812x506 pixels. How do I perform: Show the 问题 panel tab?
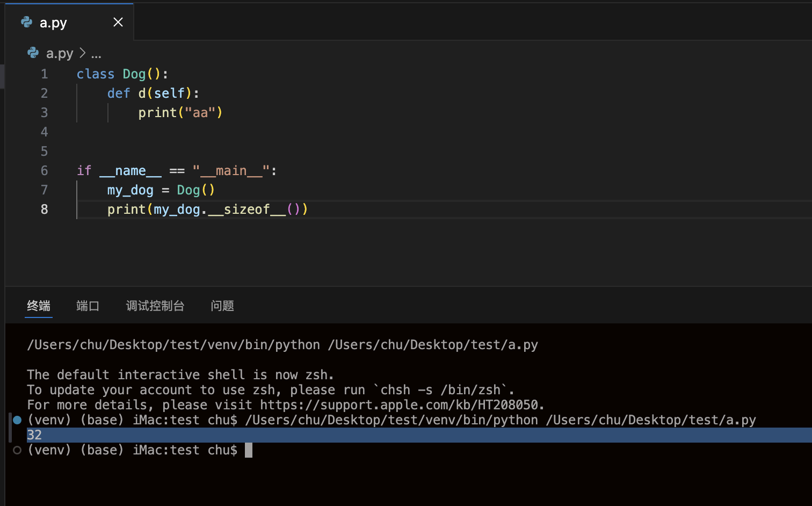222,306
